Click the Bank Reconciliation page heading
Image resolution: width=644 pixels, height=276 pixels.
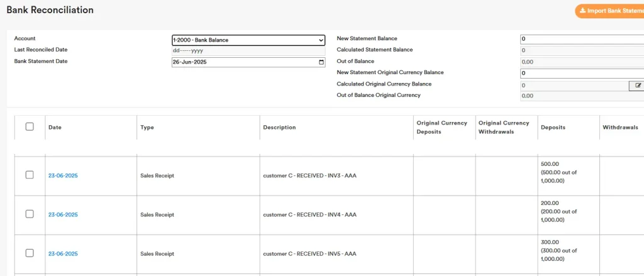point(50,10)
